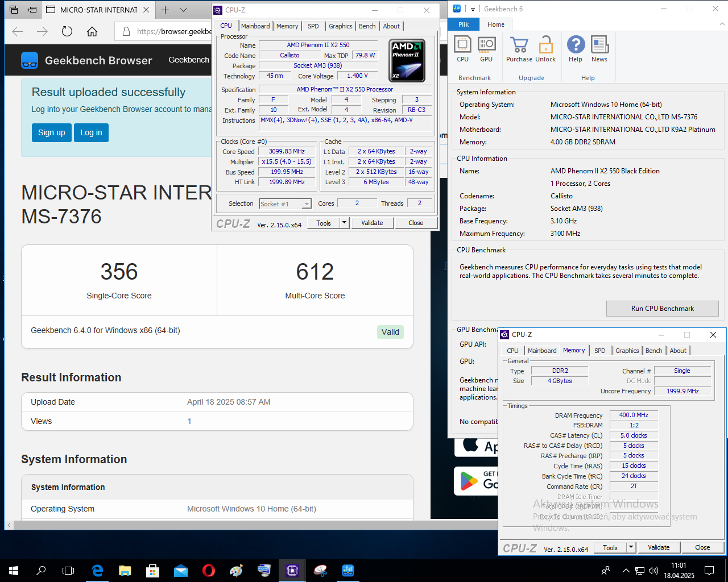Launch Edge from the taskbar

click(x=97, y=571)
